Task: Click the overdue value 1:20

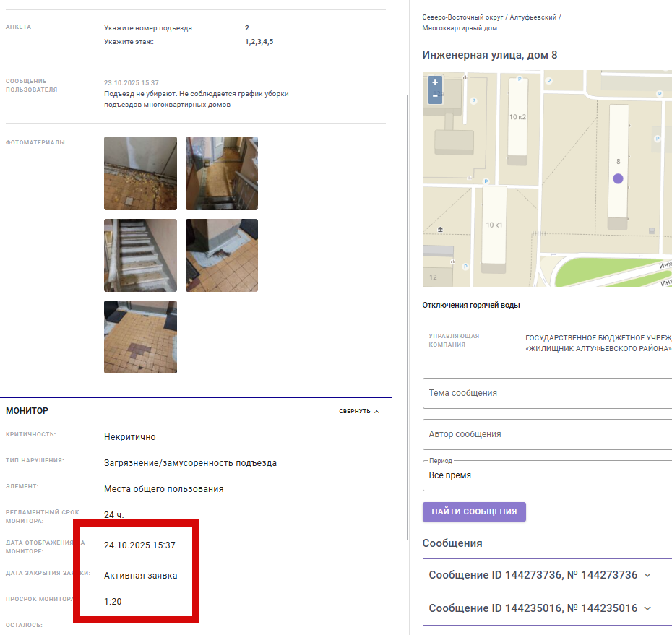Action: pyautogui.click(x=113, y=602)
